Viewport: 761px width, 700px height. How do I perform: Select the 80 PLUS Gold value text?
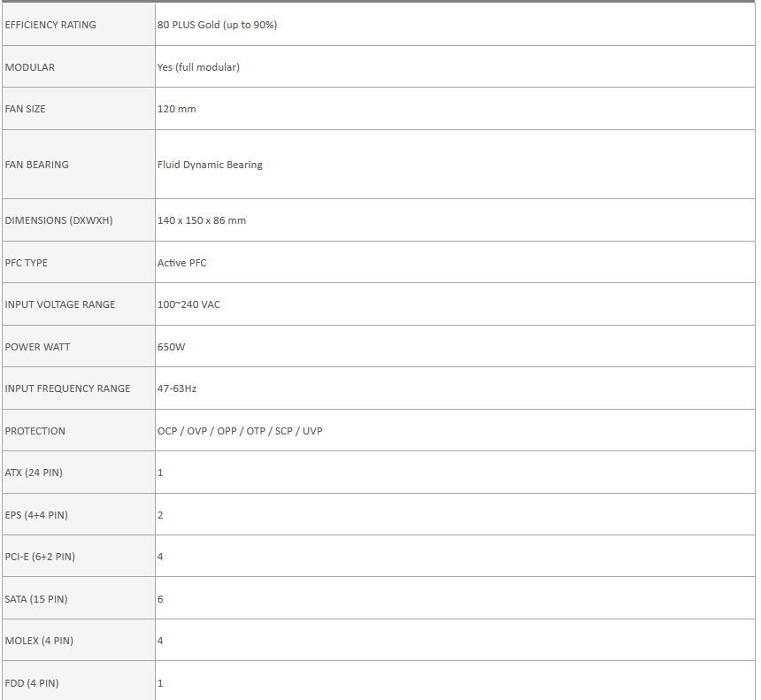(x=217, y=25)
